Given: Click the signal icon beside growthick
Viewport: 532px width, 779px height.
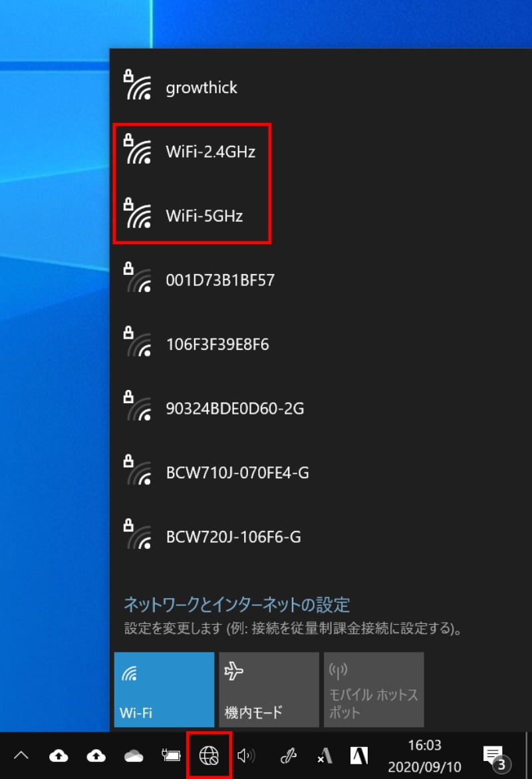Looking at the screenshot, I should coord(138,85).
